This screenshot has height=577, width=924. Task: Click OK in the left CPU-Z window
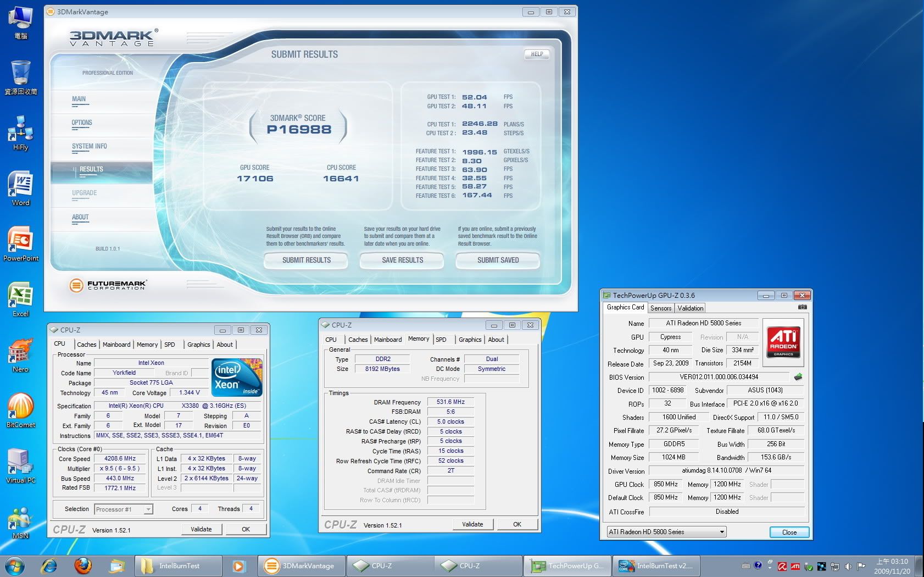tap(246, 529)
